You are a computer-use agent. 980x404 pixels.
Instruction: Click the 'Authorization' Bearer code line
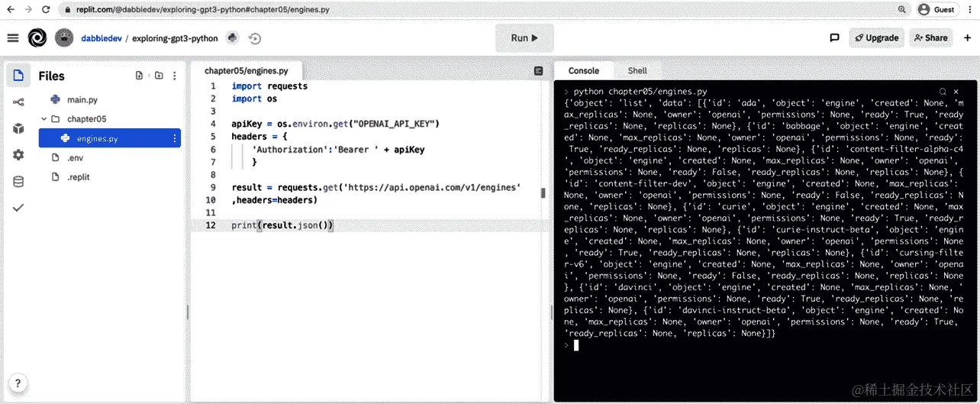338,150
